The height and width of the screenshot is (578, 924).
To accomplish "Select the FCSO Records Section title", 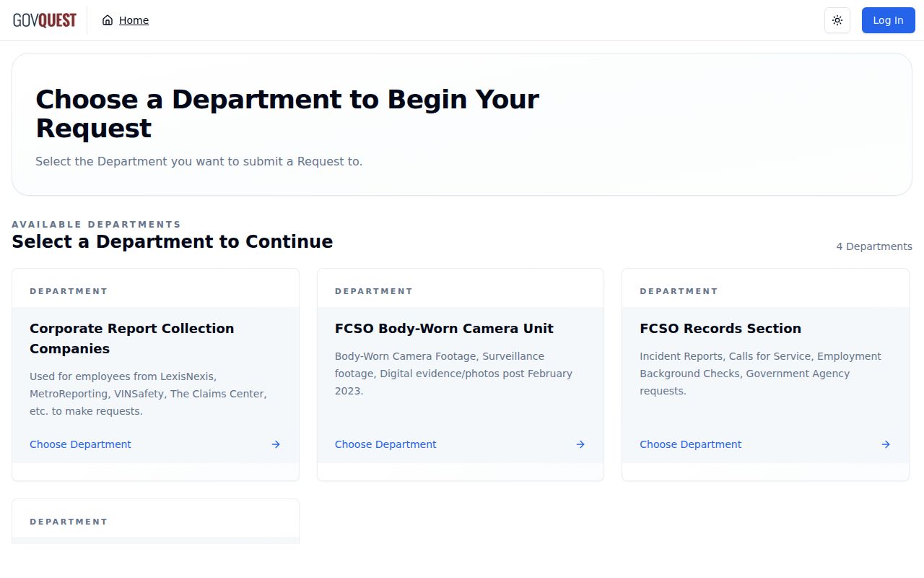I will [x=720, y=328].
